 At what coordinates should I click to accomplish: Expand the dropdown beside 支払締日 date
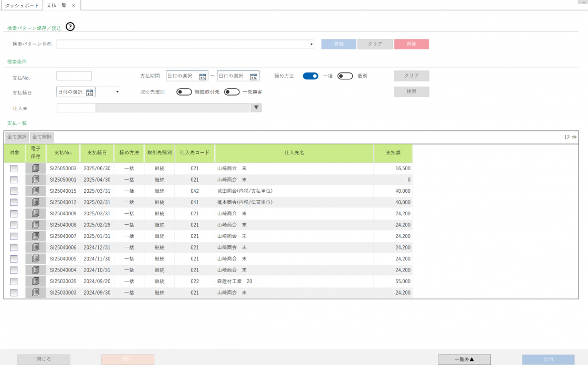pyautogui.click(x=117, y=92)
